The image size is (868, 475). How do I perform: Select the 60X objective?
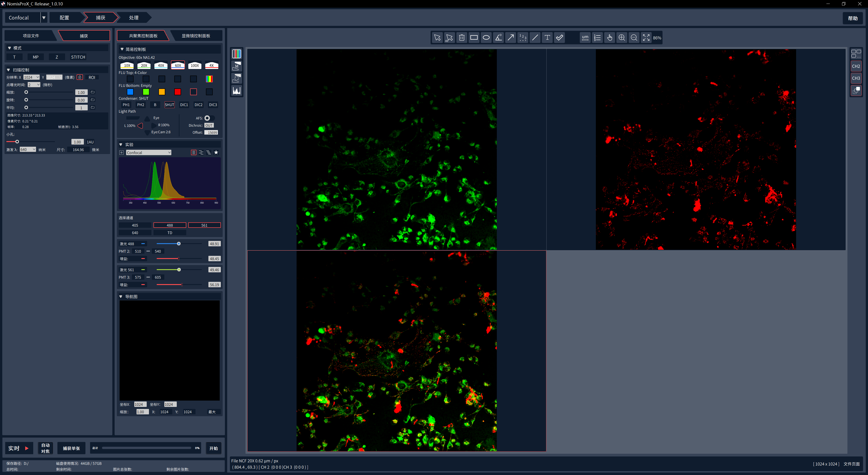click(178, 65)
